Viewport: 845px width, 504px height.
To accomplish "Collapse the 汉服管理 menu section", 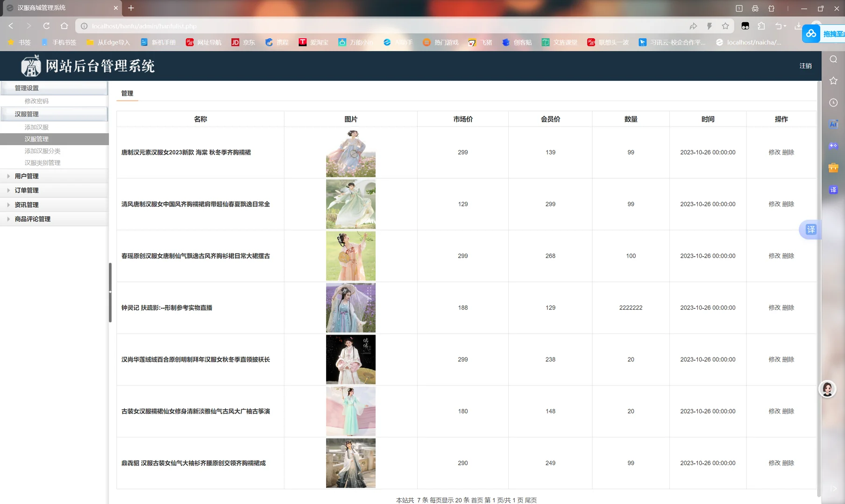I will click(54, 114).
